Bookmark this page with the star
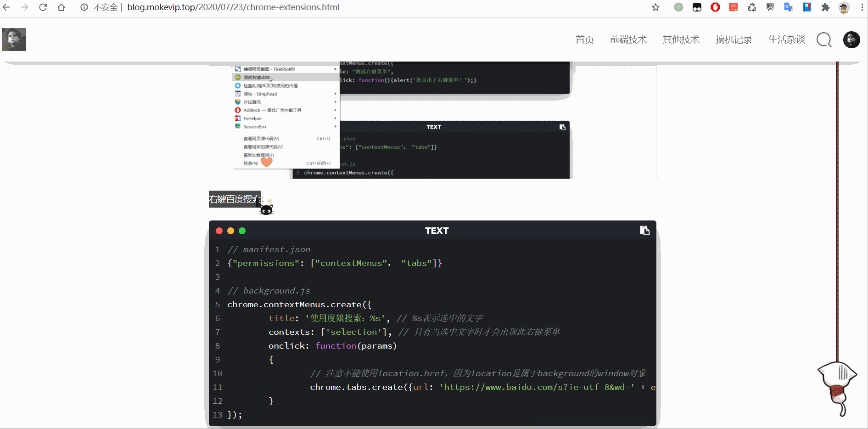Image resolution: width=868 pixels, height=429 pixels. tap(655, 7)
